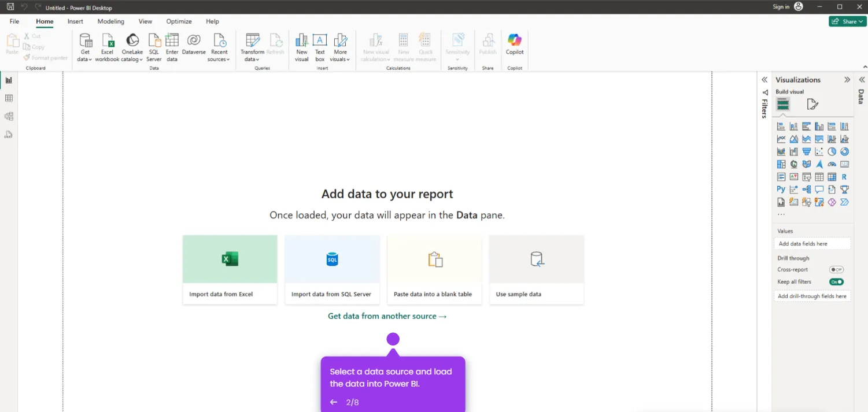Screen dimensions: 868x412
Task: Pick the Goals trophy visual
Action: (845, 190)
